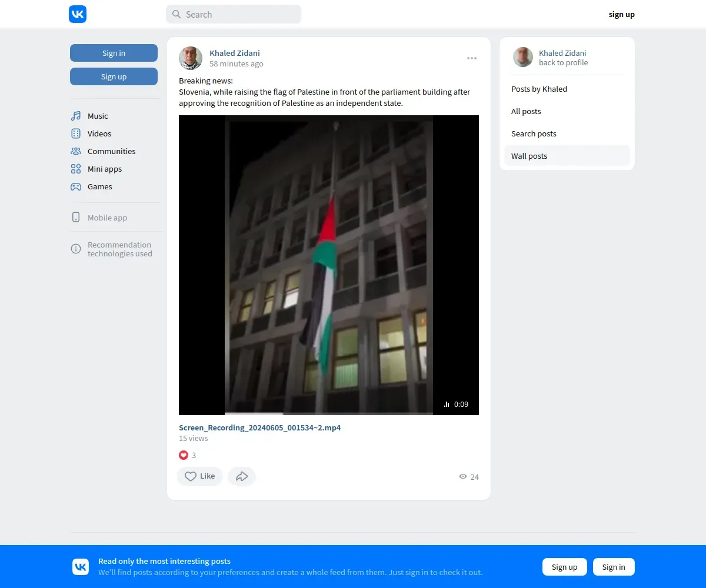Click the sidebar Sign in button

114,53
